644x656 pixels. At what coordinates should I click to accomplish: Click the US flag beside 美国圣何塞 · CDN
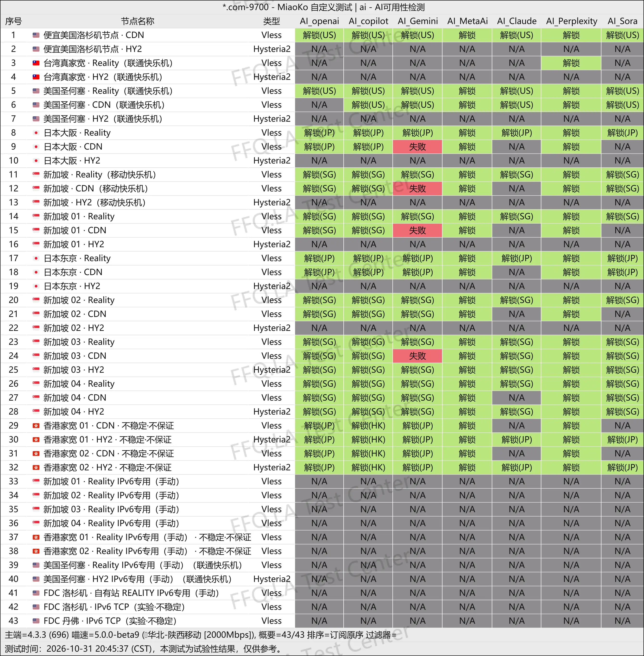[x=36, y=105]
